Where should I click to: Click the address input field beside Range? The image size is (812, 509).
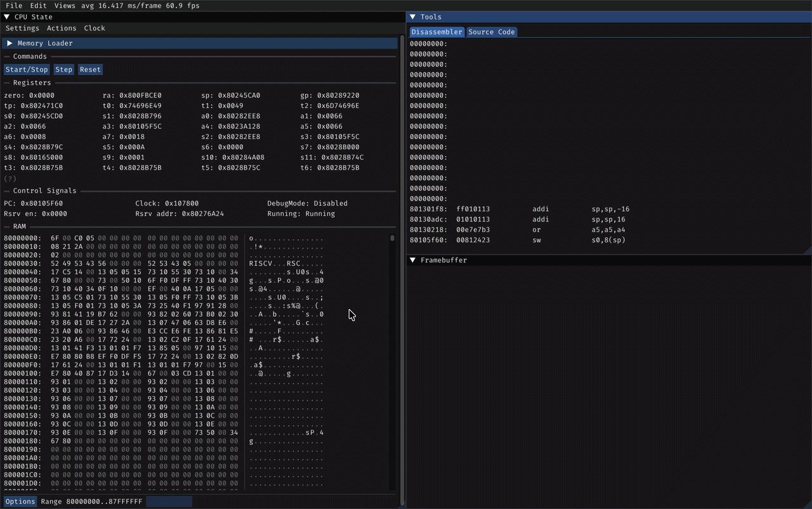point(169,501)
